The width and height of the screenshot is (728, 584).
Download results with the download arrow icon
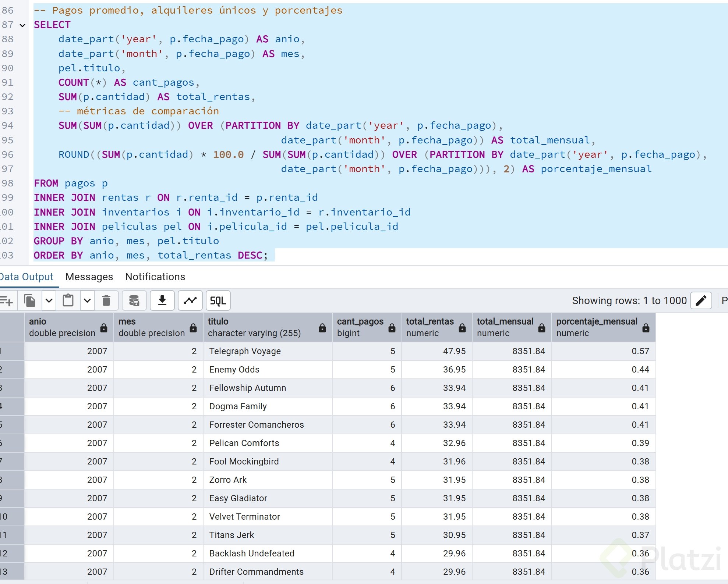(x=162, y=301)
